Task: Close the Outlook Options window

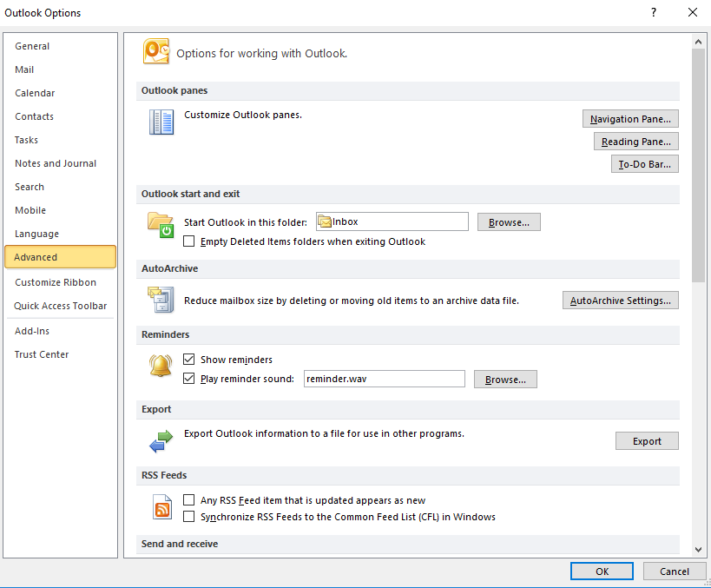Action: point(693,12)
